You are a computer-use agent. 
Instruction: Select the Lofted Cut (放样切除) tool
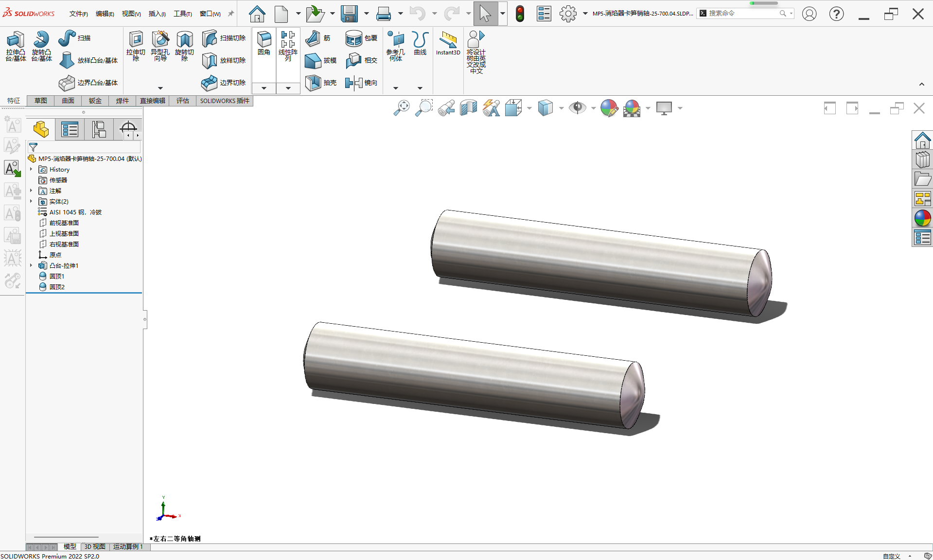[224, 60]
